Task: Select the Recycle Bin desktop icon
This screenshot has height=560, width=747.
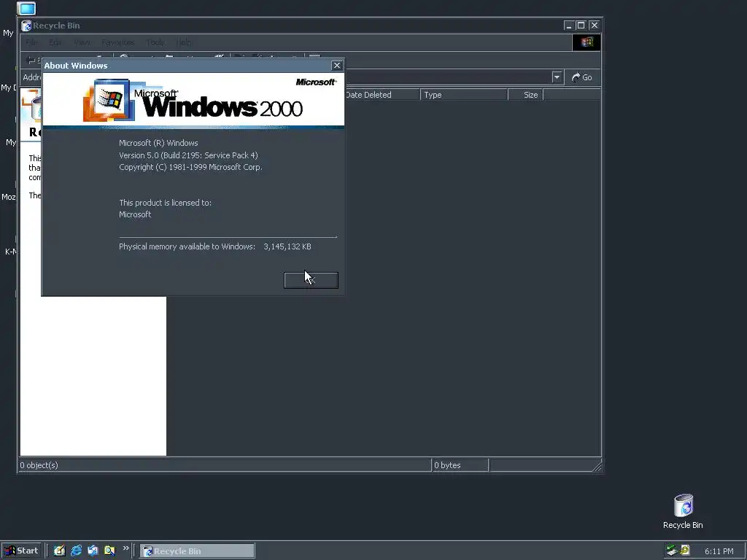Action: click(683, 511)
